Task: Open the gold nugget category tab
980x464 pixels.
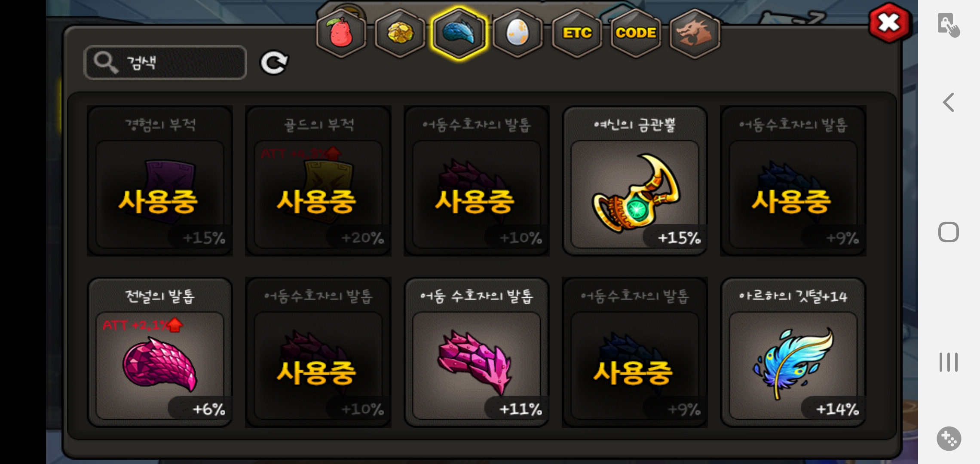Action: point(400,34)
